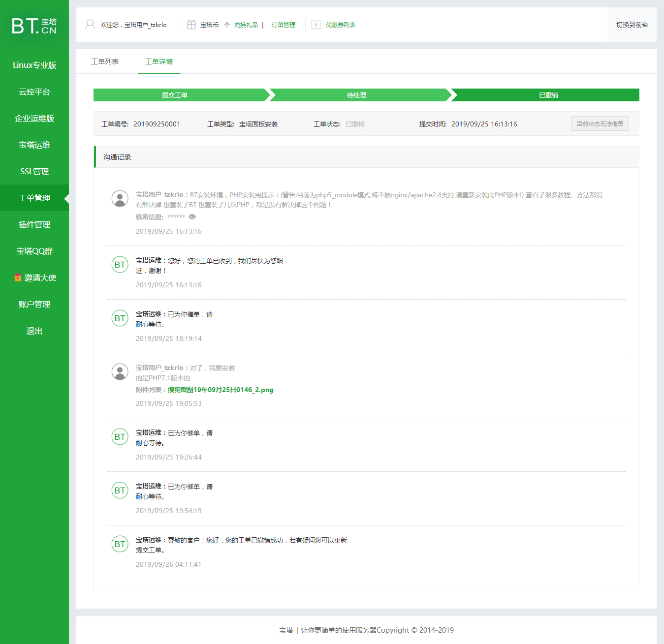Image resolution: width=664 pixels, height=644 pixels.
Task: Click the footer copyright text
Action: 366,630
